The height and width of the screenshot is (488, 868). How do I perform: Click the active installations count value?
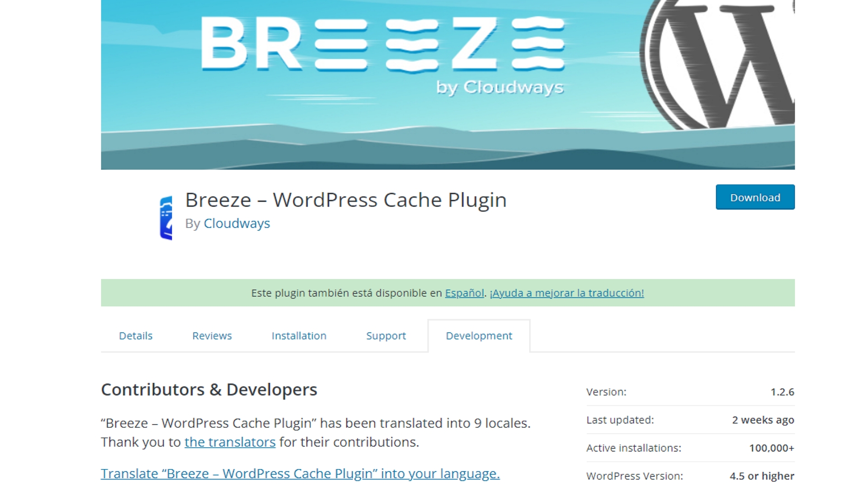click(771, 448)
